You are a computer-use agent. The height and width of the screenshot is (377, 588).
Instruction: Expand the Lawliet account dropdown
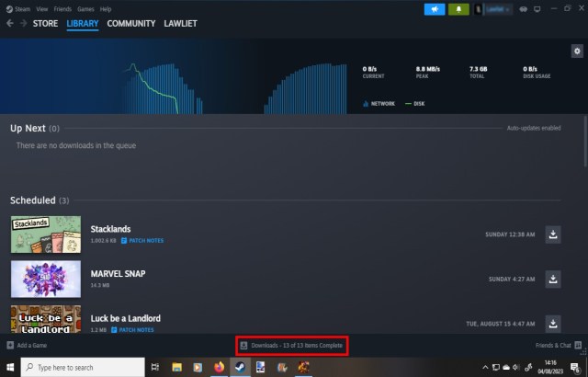[497, 9]
